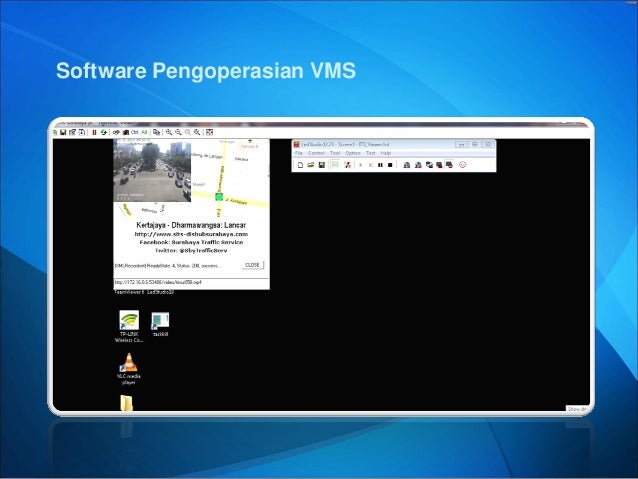Click the 'Kertajaya - Dharmawangsa: Lancar' heading
This screenshot has width=638, height=479.
pyautogui.click(x=191, y=225)
